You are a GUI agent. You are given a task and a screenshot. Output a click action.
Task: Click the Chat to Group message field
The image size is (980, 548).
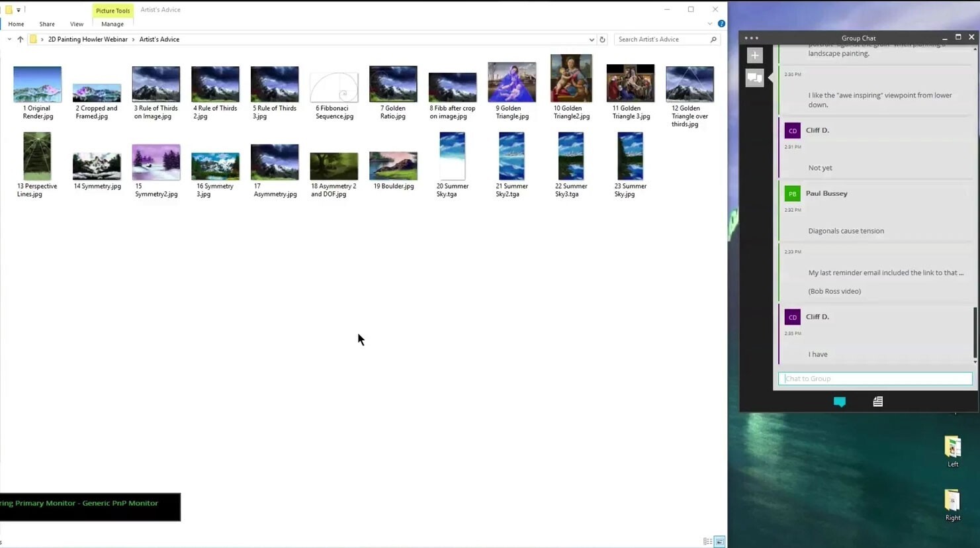point(875,379)
